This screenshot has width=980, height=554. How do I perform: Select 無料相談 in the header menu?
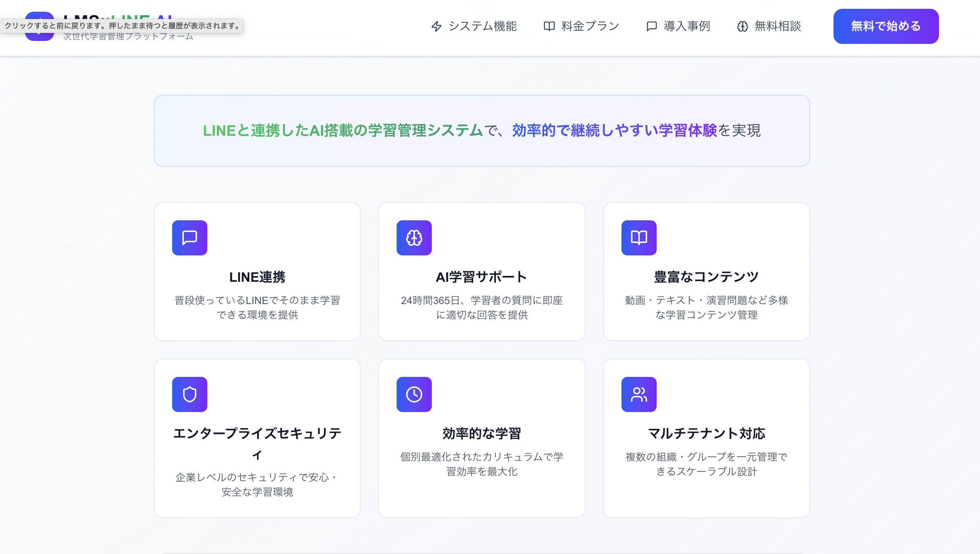coord(777,26)
